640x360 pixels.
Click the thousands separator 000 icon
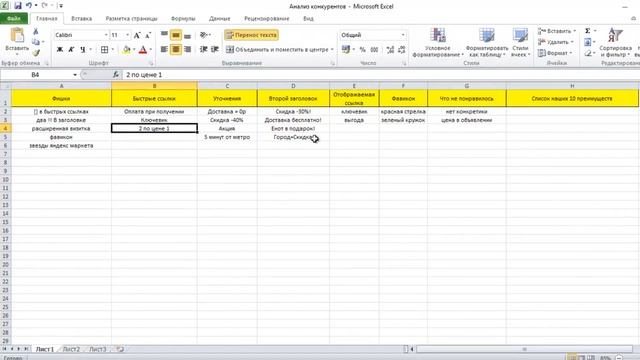374,49
